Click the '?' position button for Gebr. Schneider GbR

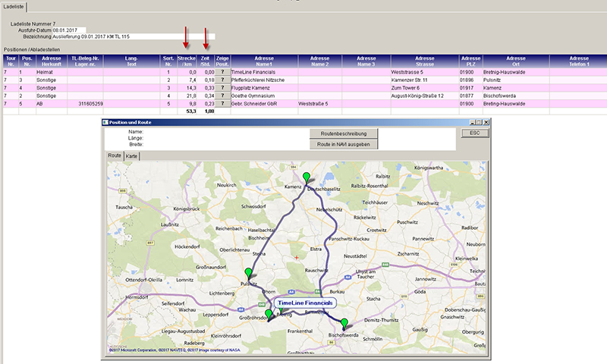point(222,103)
